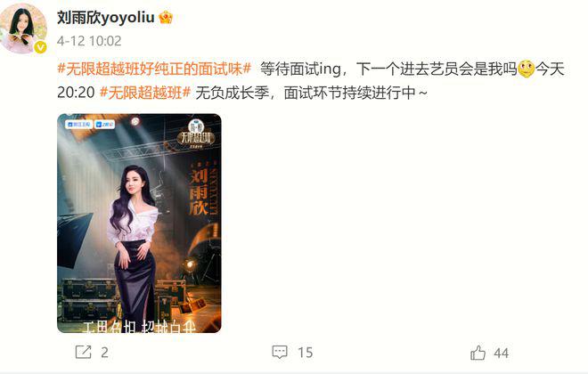Click the orange 刘雨欣 name on poster
This screenshot has height=374, width=588.
coord(199,191)
